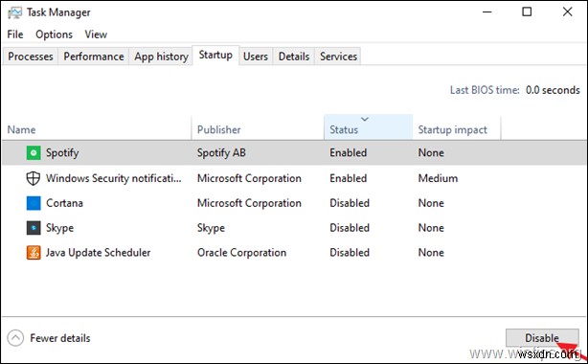
Task: Switch to the Details tab
Action: coord(294,57)
